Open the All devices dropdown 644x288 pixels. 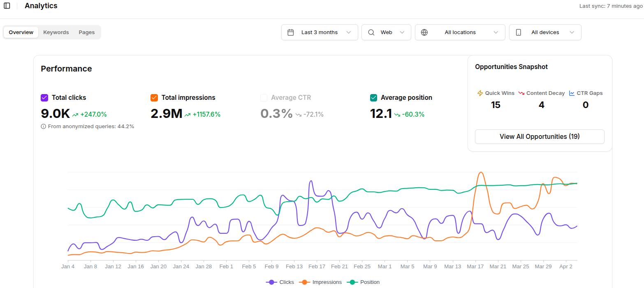point(545,32)
